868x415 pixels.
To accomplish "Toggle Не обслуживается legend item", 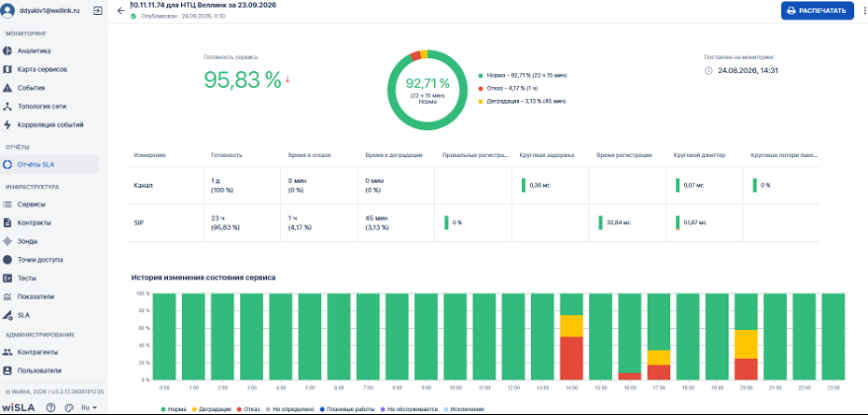I will pos(408,409).
